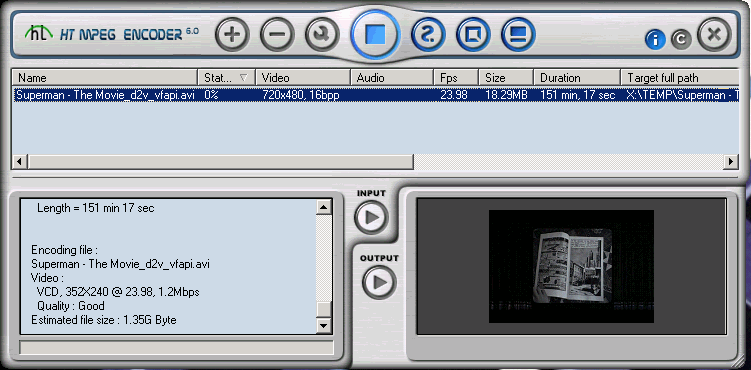Click the 720x480, 16bpp video cell
This screenshot has width=751, height=370.
(x=301, y=95)
